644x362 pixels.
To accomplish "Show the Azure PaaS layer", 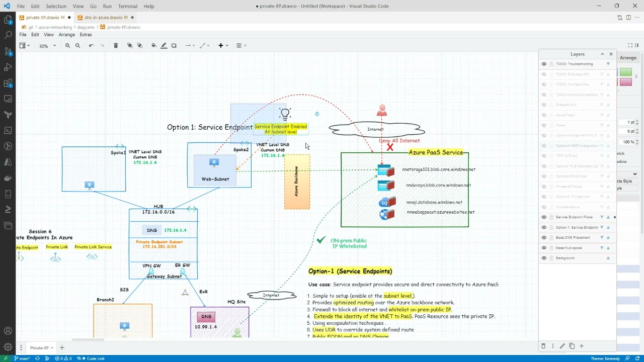I will 544,115.
